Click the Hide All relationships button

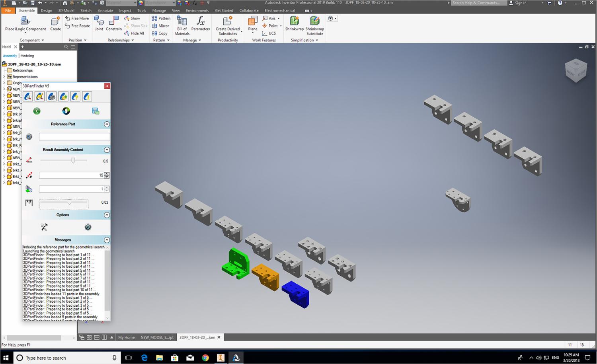pyautogui.click(x=134, y=33)
